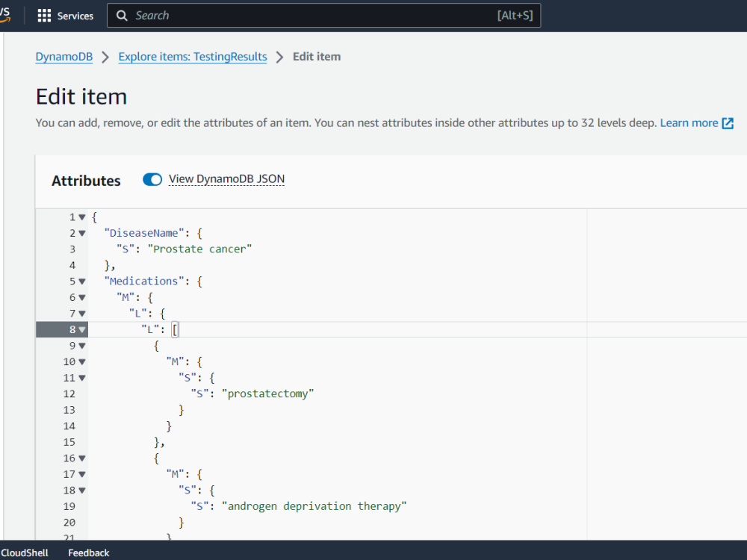Click the "prostatectomy" string value

[x=267, y=393]
